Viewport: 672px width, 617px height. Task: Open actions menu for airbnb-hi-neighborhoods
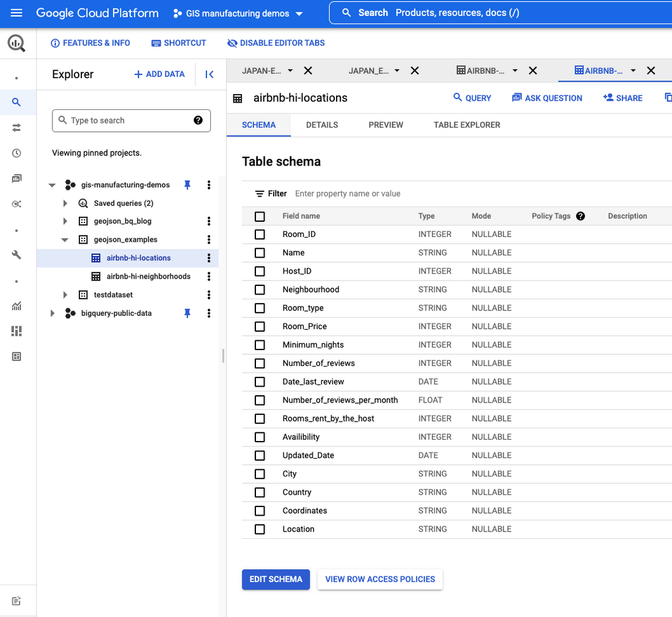(x=209, y=276)
